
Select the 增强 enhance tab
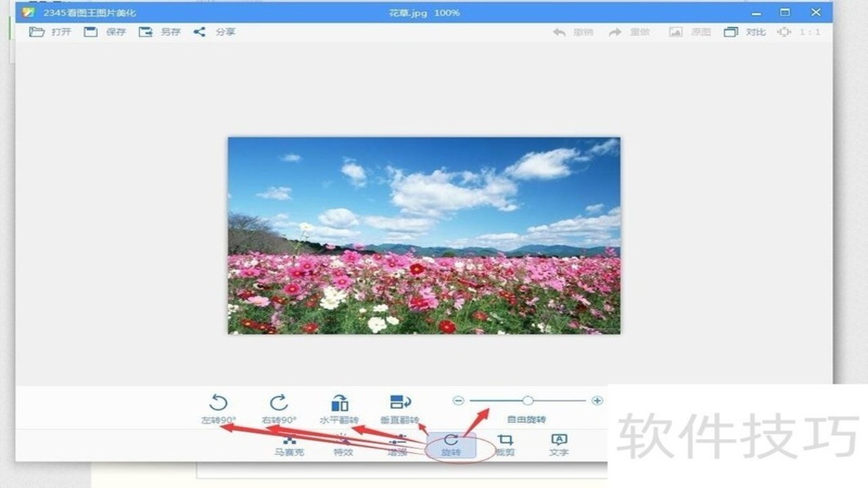[x=397, y=445]
